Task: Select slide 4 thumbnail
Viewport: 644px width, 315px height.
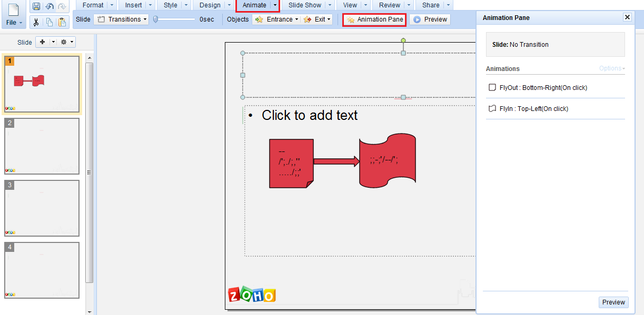Action: [42, 270]
